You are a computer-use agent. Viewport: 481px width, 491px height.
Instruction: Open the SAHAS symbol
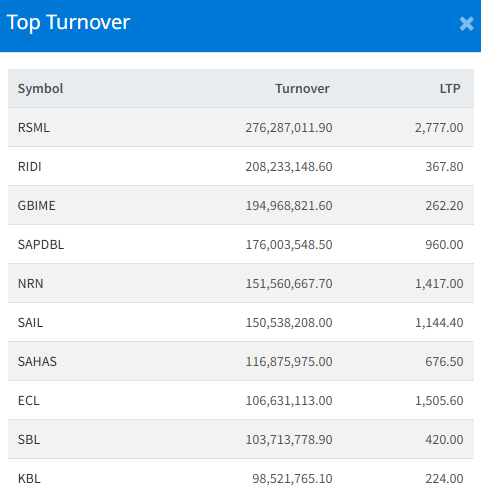pos(37,362)
